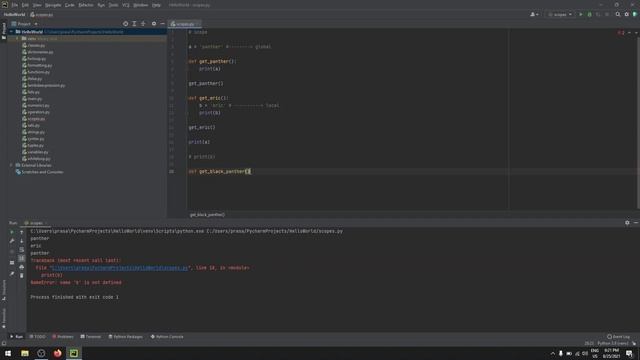Screen dimensions: 640x360
Task: Open Run panel settings gear
Action: (x=627, y=223)
